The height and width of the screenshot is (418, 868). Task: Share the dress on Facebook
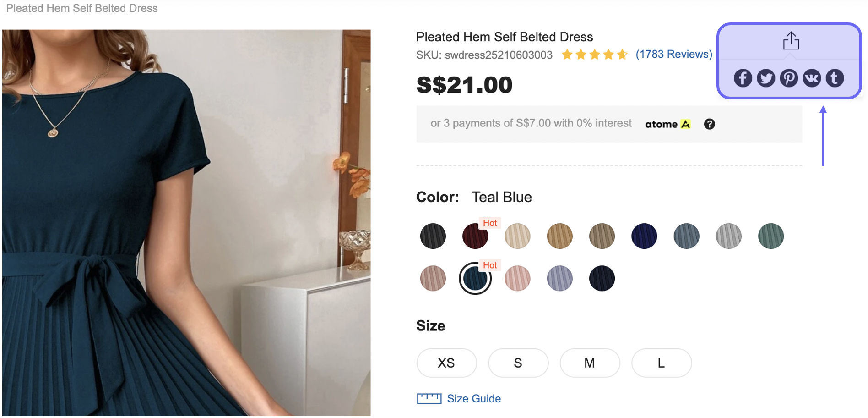pos(743,78)
